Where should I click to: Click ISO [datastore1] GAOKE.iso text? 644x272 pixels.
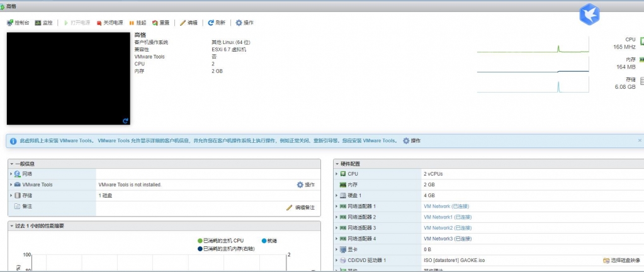(455, 261)
